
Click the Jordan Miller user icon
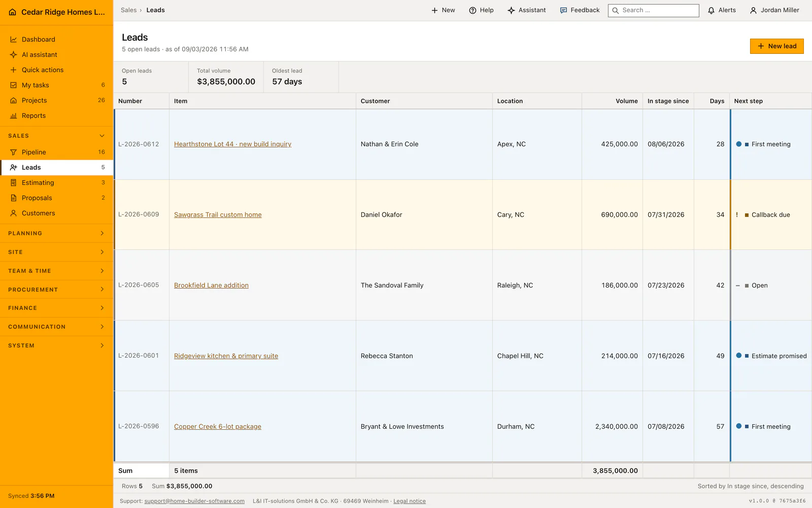click(754, 10)
